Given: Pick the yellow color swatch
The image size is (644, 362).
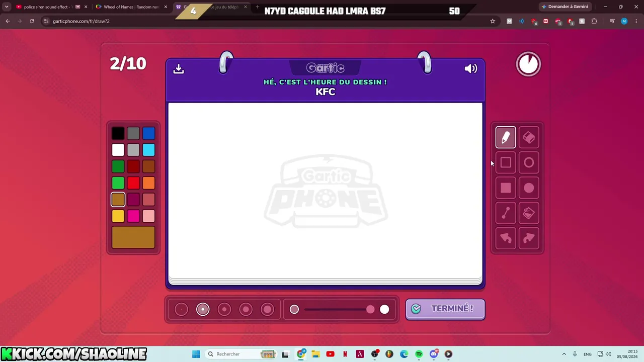Looking at the screenshot, I should click(118, 216).
